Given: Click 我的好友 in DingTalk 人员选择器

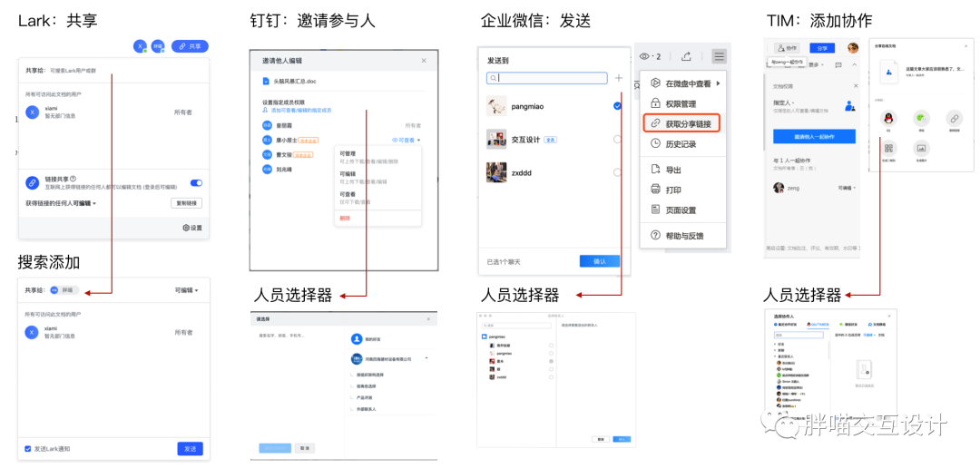Looking at the screenshot, I should pos(372,339).
